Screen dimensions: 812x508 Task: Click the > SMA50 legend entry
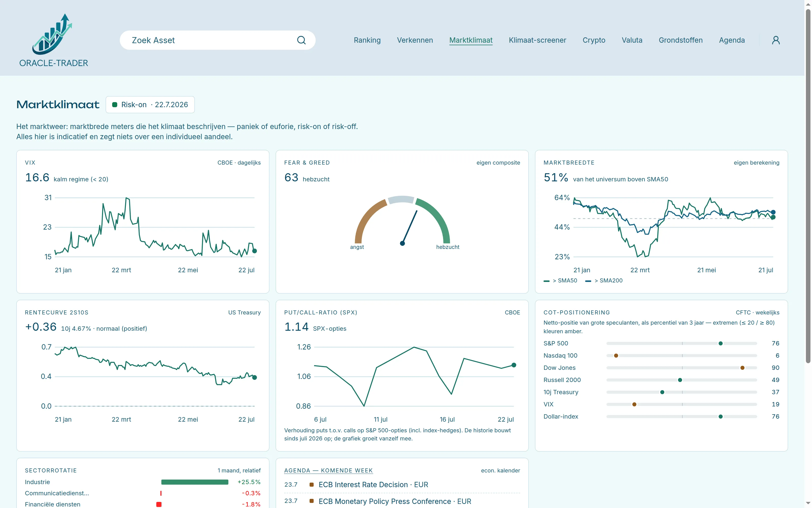pos(560,280)
